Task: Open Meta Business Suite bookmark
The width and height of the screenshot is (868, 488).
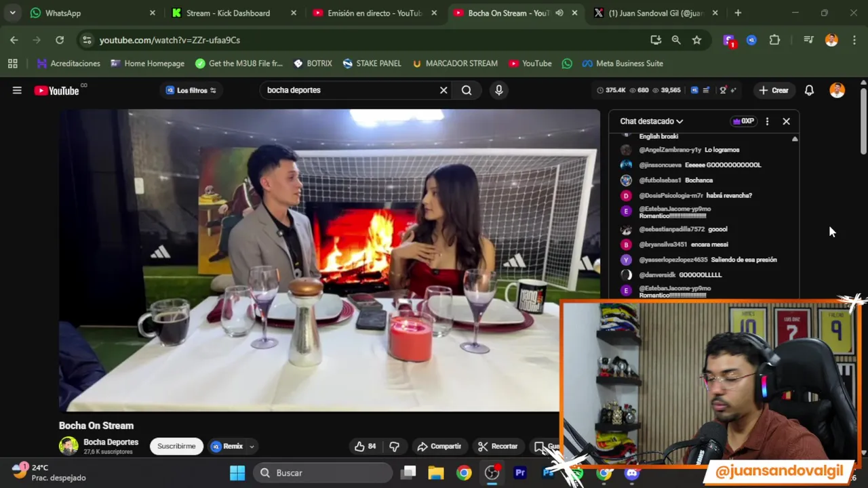Action: 623,63
